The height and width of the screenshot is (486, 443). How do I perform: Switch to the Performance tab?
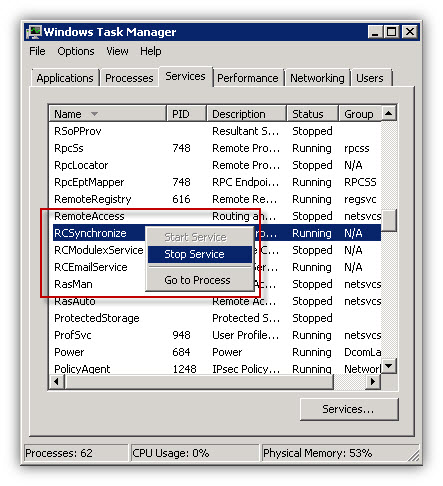(248, 78)
